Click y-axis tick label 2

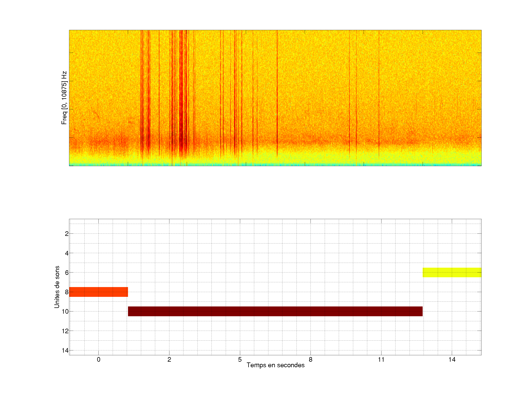click(x=67, y=233)
